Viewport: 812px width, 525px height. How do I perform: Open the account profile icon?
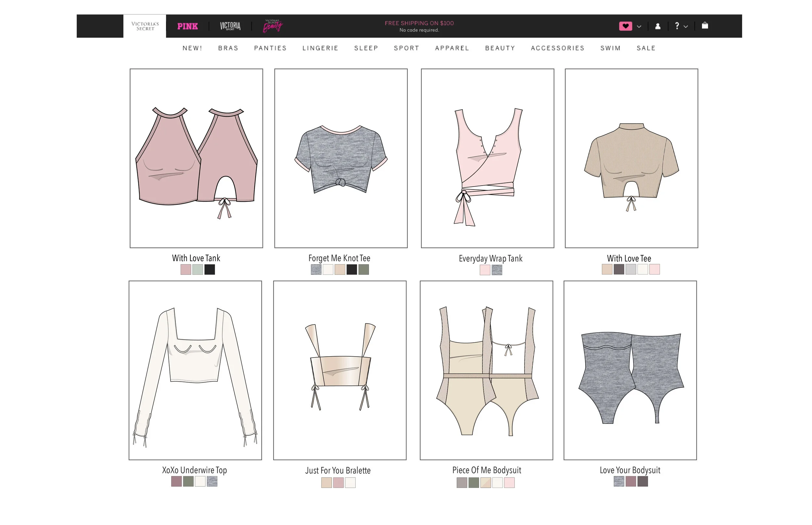[x=658, y=26]
